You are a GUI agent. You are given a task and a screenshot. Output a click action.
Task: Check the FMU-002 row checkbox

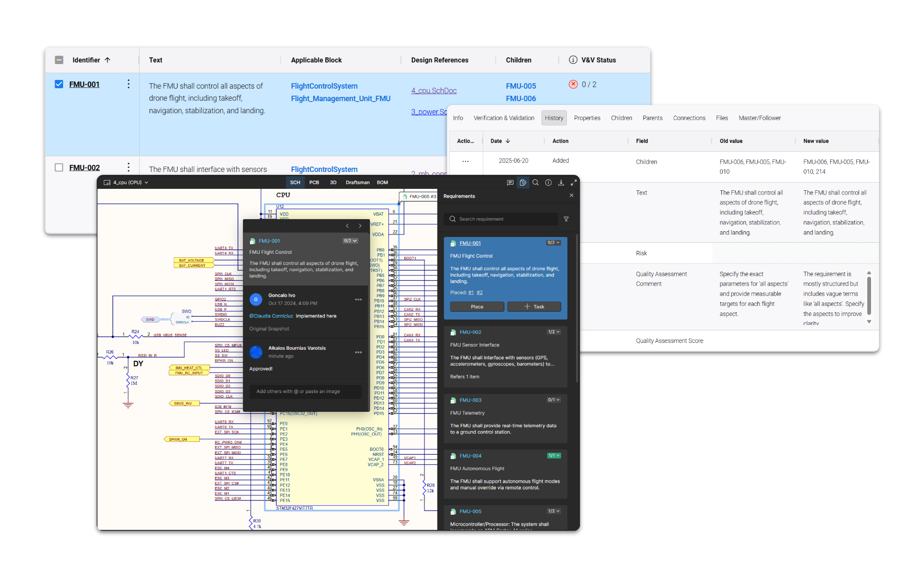coord(59,167)
